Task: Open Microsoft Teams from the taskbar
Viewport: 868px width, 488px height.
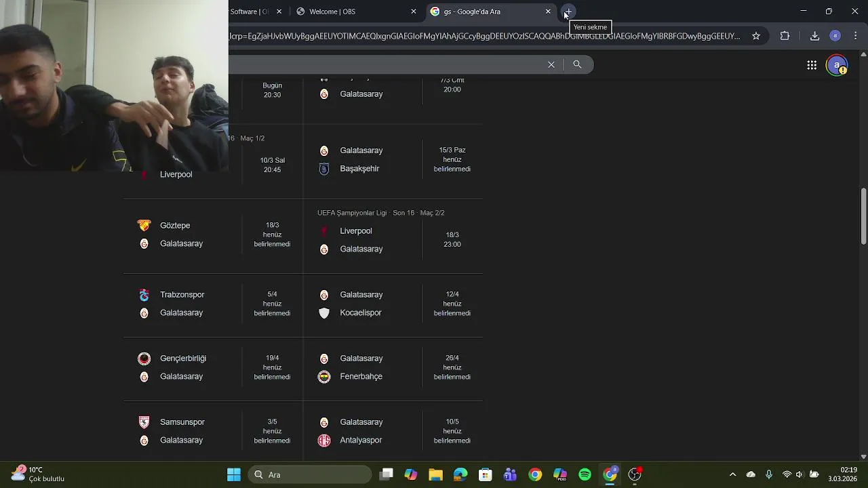Action: [x=510, y=474]
